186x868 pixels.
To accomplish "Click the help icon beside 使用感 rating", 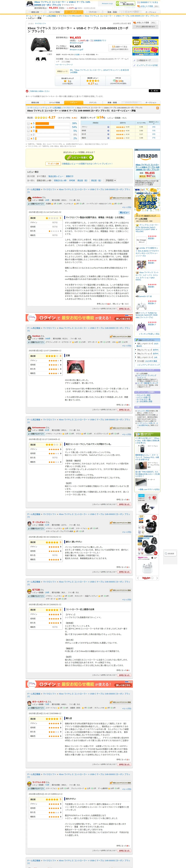I will tap(108, 131).
